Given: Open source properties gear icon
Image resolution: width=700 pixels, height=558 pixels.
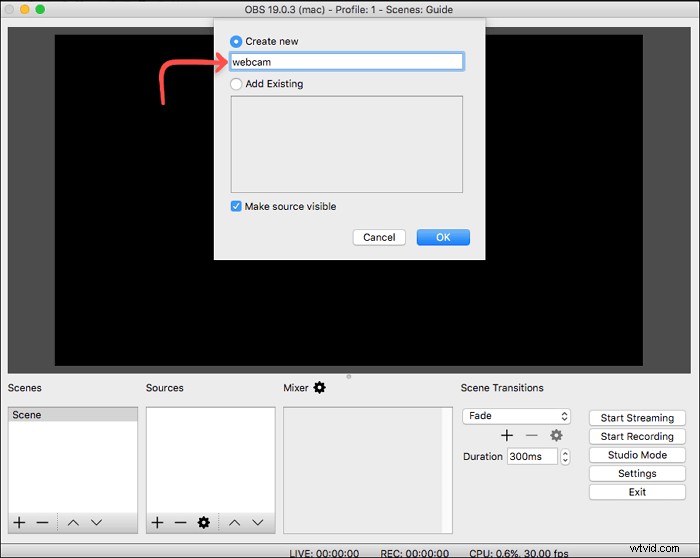Looking at the screenshot, I should (x=204, y=522).
